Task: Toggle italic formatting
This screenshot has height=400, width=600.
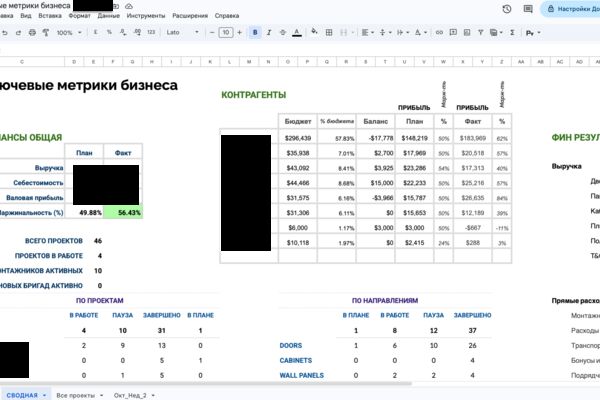Action: coord(269,33)
